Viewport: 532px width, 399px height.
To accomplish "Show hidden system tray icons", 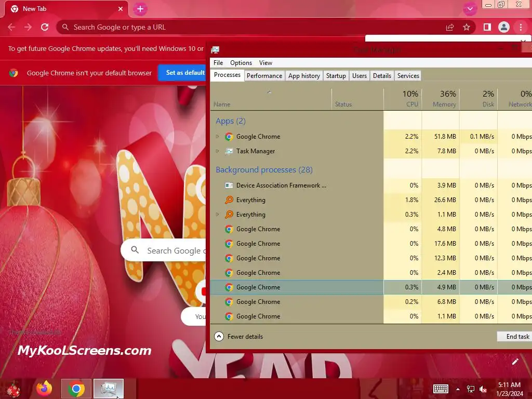I will (x=458, y=390).
